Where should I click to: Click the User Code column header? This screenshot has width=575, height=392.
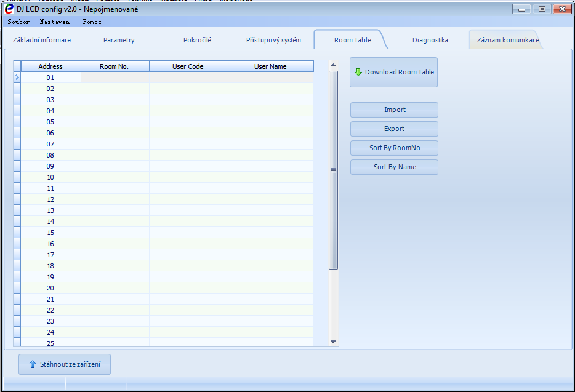[x=188, y=66]
